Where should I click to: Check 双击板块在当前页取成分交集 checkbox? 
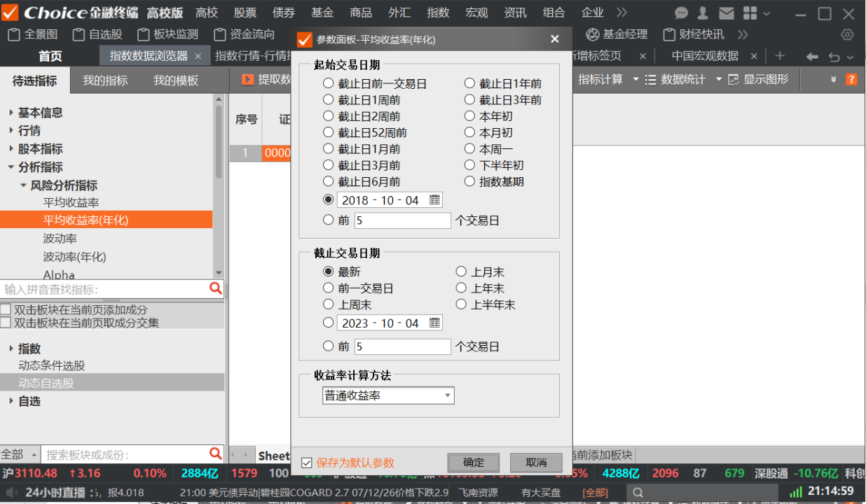(6, 323)
